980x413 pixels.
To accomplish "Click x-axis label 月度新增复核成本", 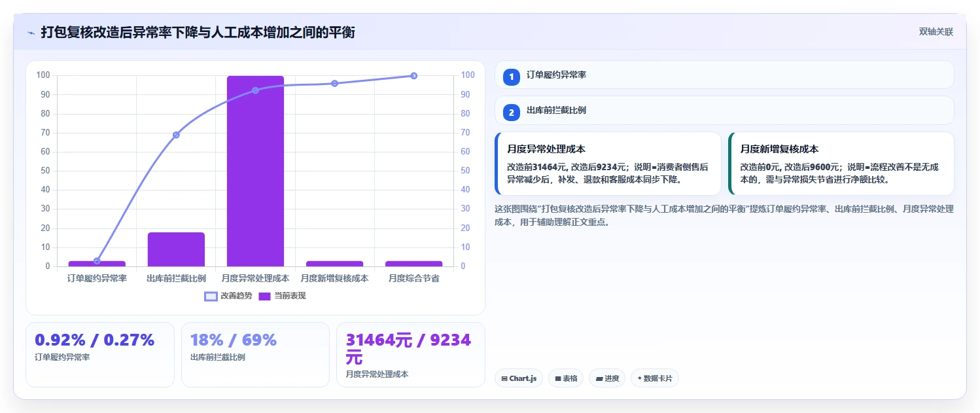I will [334, 278].
